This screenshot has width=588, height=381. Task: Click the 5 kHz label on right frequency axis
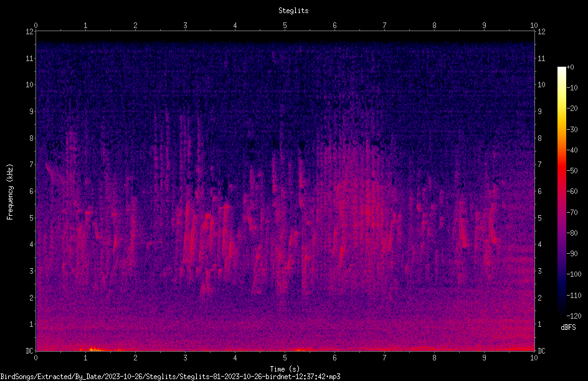(x=539, y=218)
